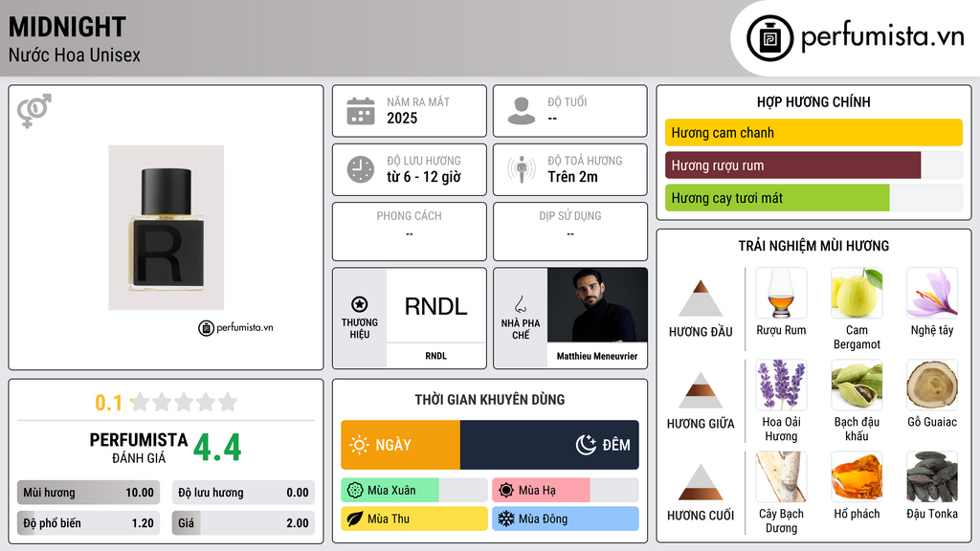Select the Mùa Xuân season bar

click(414, 491)
